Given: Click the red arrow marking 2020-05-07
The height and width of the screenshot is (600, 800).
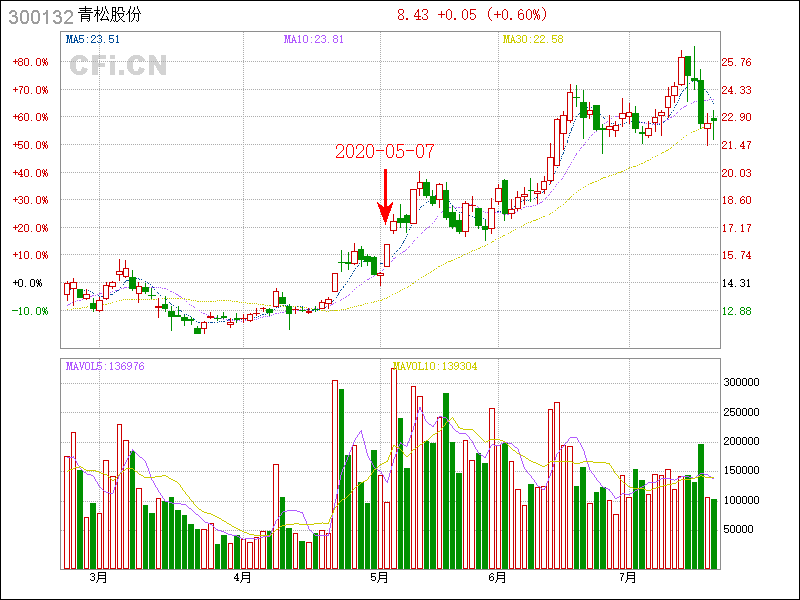Looking at the screenshot, I should pyautogui.click(x=385, y=197).
